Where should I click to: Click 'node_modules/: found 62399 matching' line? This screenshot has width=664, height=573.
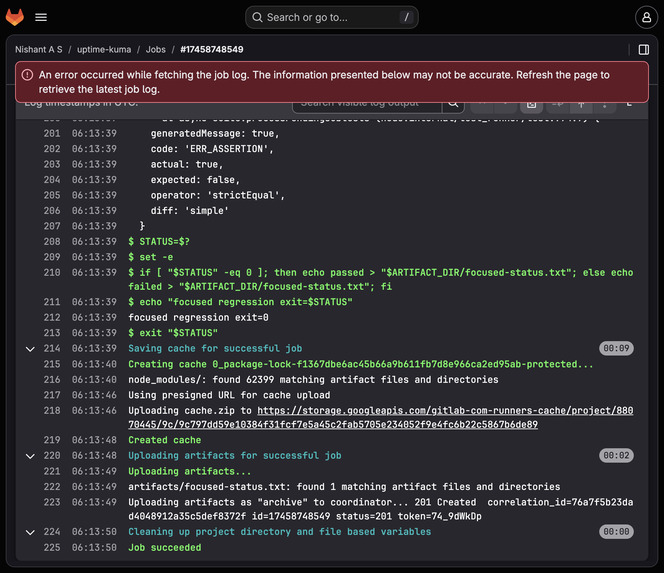point(313,380)
